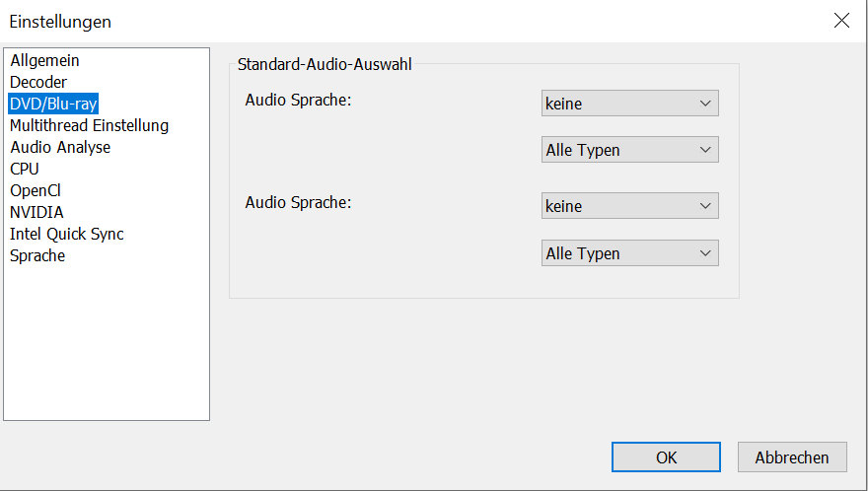Select the CPU settings entry
This screenshot has height=491, width=868.
pyautogui.click(x=25, y=169)
